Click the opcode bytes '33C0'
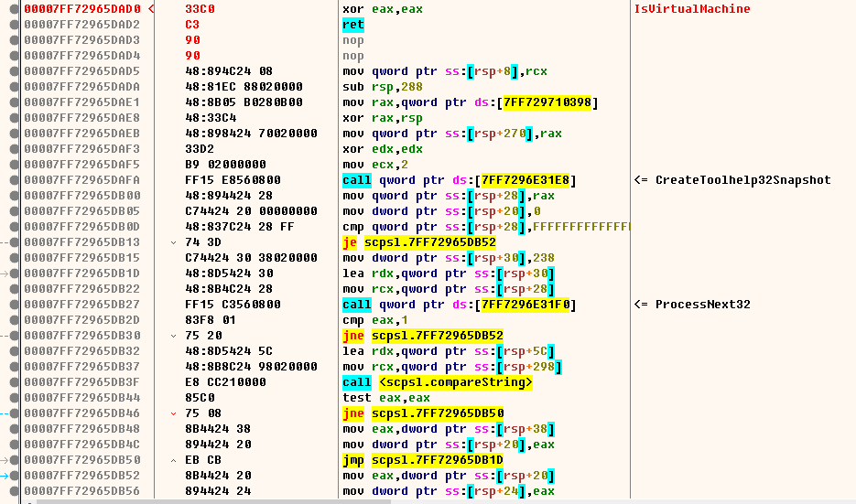The width and height of the screenshot is (856, 504). point(200,9)
